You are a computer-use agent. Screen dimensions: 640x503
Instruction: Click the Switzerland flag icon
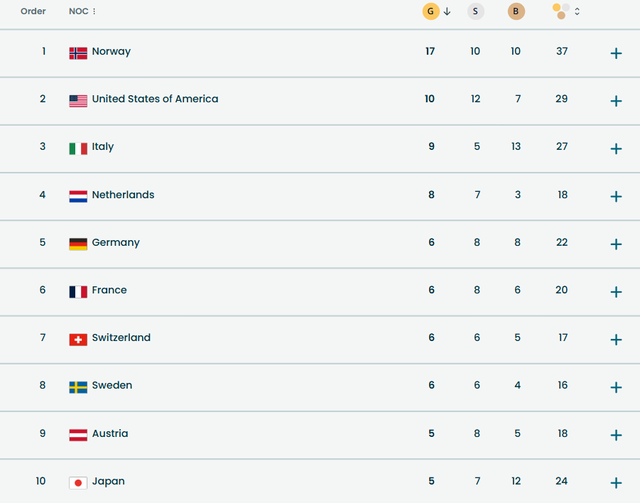78,339
